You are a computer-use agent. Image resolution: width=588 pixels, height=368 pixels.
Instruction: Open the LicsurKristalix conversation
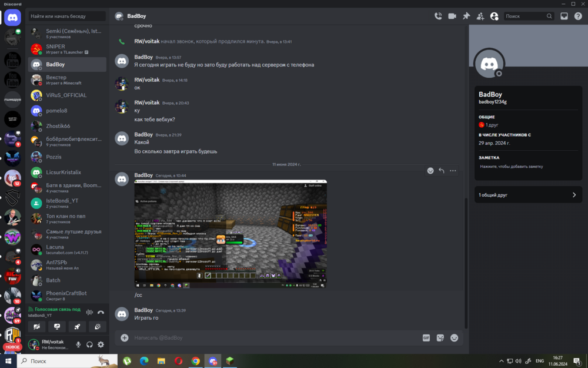(x=67, y=172)
